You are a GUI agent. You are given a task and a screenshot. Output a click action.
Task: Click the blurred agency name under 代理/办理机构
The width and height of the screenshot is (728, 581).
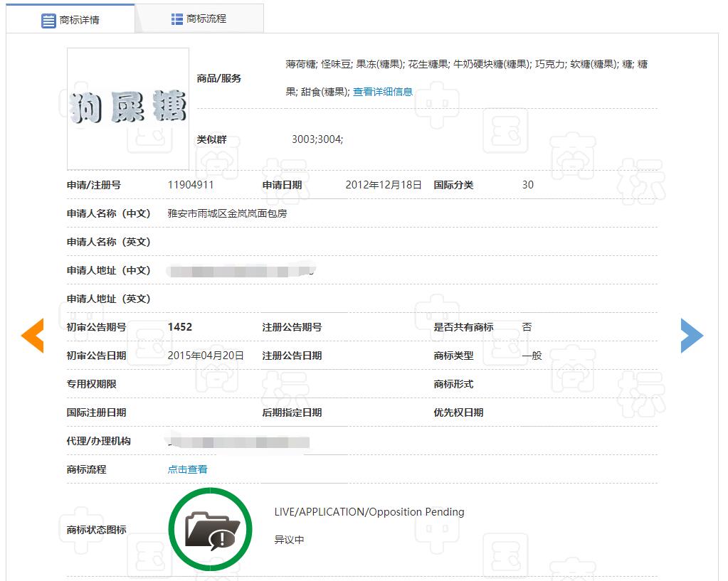click(238, 442)
